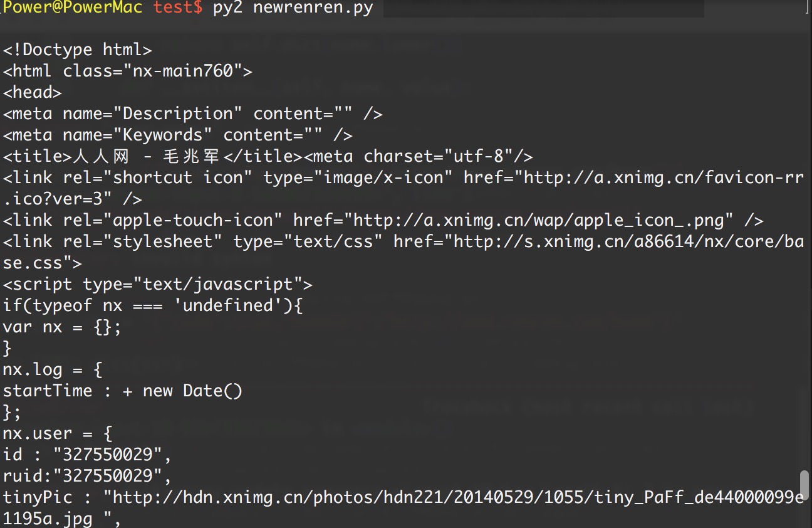Click the '<head>' tag line
The height and width of the screenshot is (528, 812).
[32, 92]
